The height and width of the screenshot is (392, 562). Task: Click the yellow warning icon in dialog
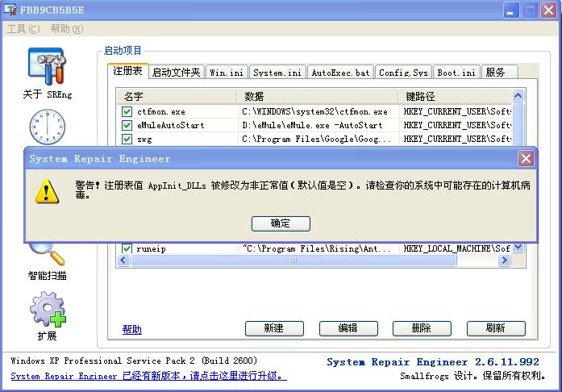(47, 191)
